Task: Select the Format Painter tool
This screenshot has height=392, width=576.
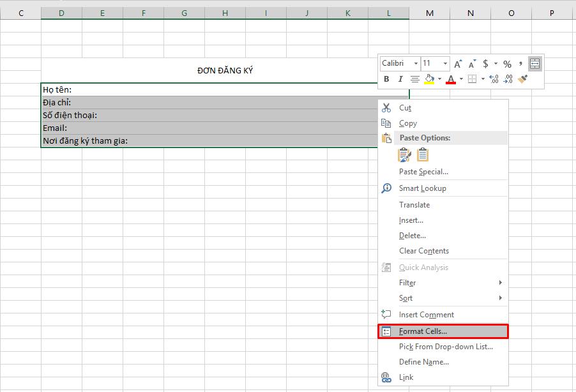Action: pos(524,79)
